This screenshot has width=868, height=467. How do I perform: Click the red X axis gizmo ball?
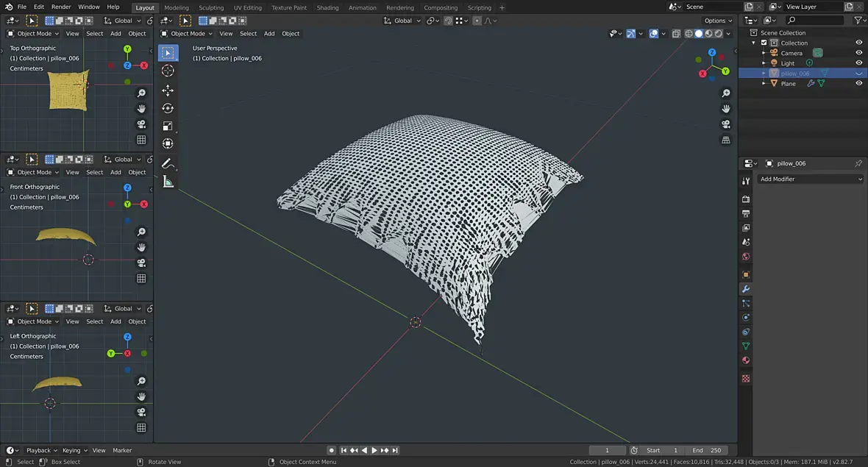click(703, 74)
